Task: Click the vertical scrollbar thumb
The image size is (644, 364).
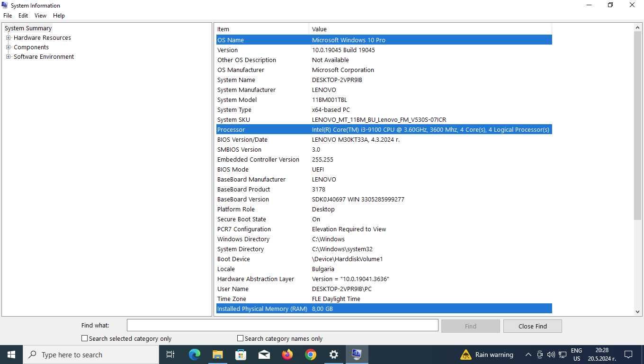Action: click(637, 126)
